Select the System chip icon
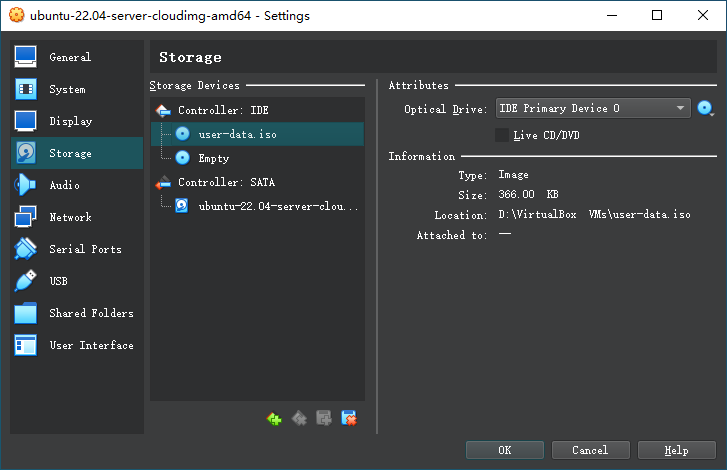 pos(26,89)
